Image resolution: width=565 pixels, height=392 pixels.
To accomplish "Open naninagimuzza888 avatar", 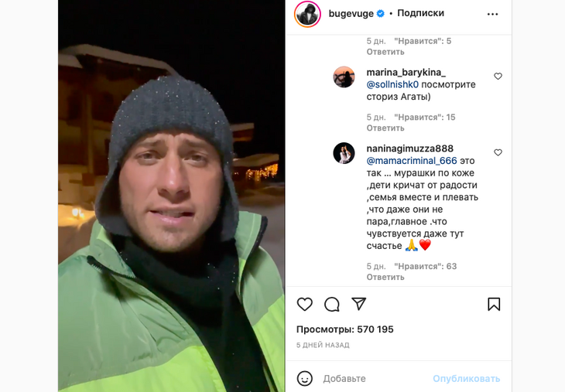I will pyautogui.click(x=344, y=153).
